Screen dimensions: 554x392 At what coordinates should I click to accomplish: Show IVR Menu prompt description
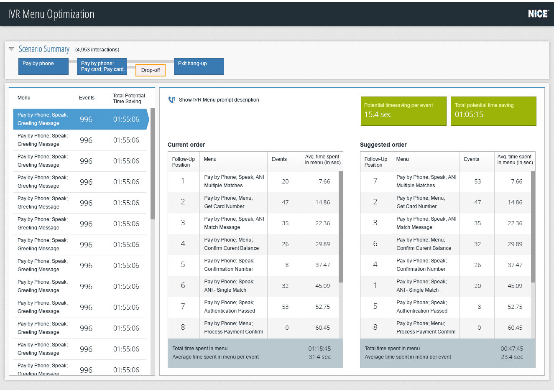[x=219, y=100]
